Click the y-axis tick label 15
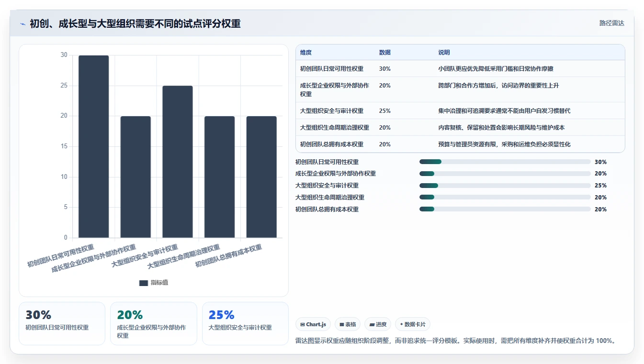The height and width of the screenshot is (364, 644). click(x=64, y=146)
